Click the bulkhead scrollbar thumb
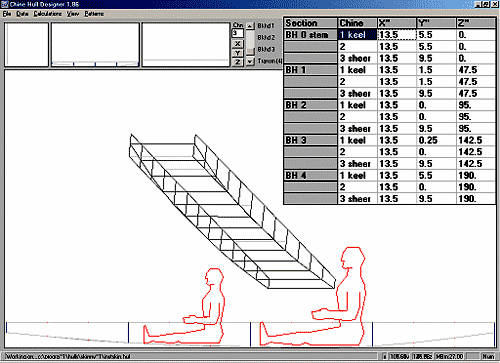 [250, 52]
